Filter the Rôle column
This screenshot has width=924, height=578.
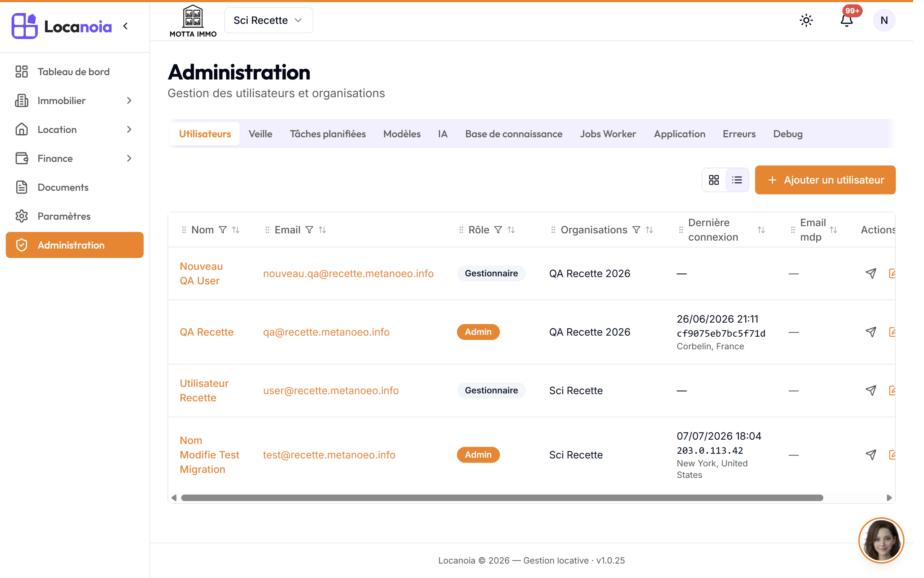(x=498, y=230)
